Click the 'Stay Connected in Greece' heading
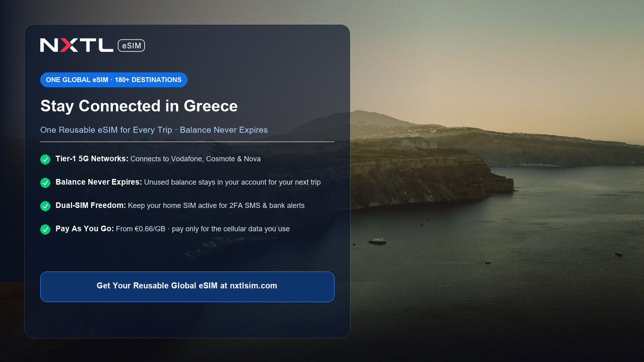Screen dimensions: 644x362 click(x=139, y=106)
